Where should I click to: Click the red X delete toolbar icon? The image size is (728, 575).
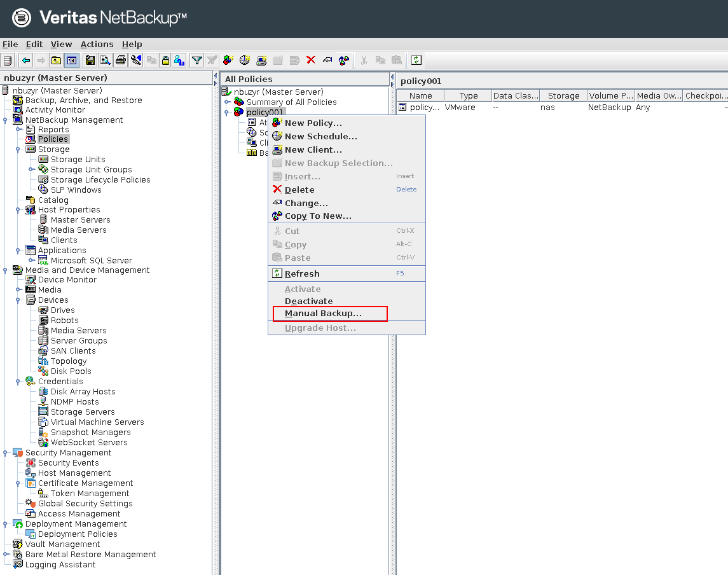tap(311, 60)
